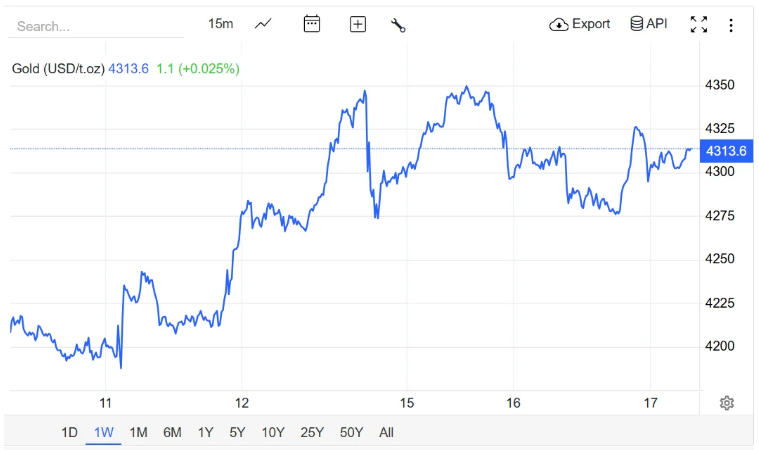Click the Export cloud download button
Screen dimensions: 759x450
[580, 24]
